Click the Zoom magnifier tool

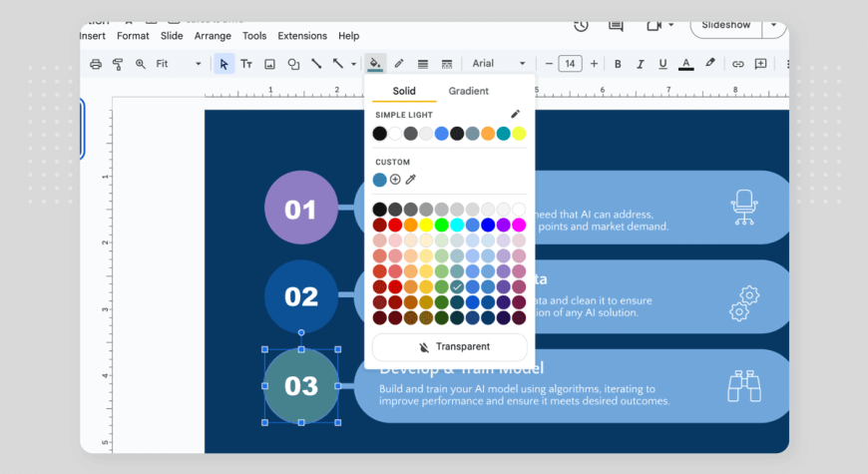click(x=141, y=64)
